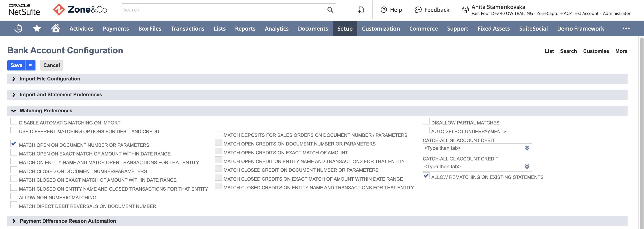Expand Import File Configuration section
The height and width of the screenshot is (229, 644).
click(x=14, y=79)
